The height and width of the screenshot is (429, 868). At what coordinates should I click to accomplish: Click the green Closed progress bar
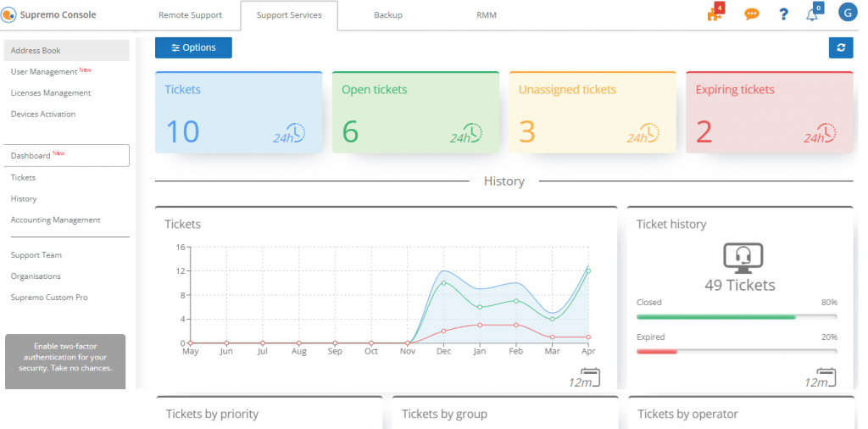point(716,317)
